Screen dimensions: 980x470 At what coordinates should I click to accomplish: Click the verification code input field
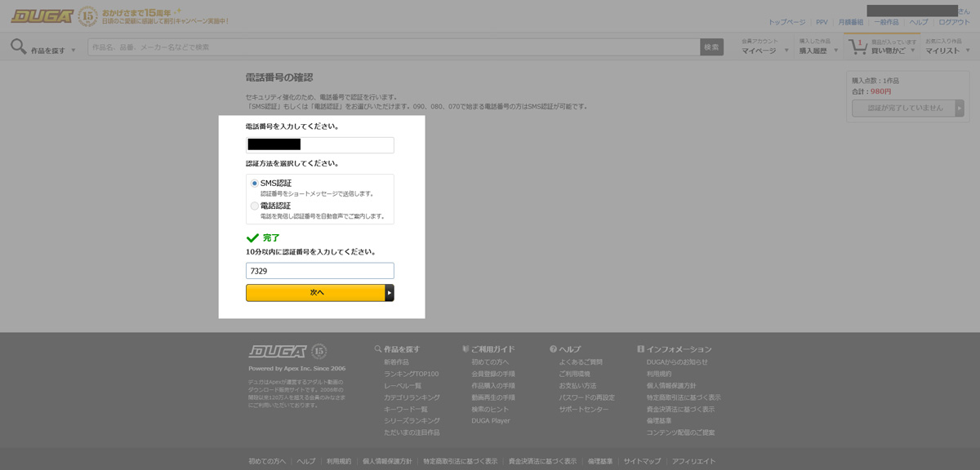click(319, 271)
